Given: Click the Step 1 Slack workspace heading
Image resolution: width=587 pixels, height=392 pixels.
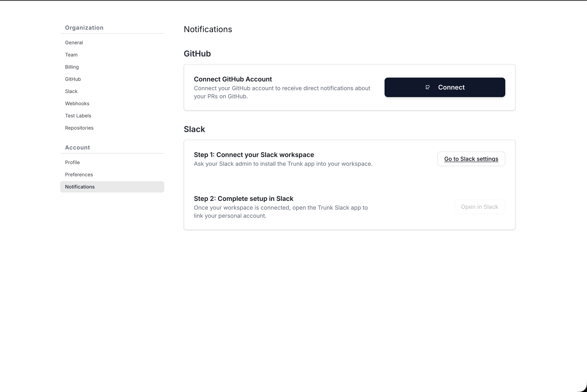Looking at the screenshot, I should pyautogui.click(x=254, y=155).
